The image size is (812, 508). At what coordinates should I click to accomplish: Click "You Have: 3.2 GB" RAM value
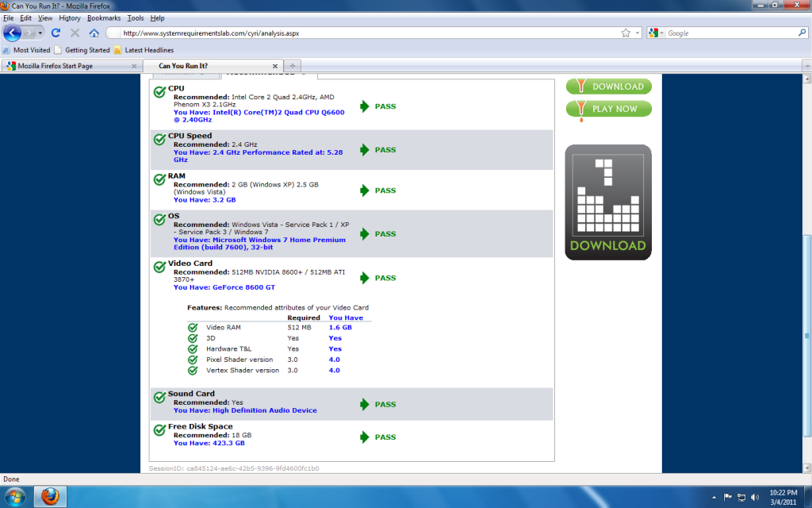click(205, 199)
